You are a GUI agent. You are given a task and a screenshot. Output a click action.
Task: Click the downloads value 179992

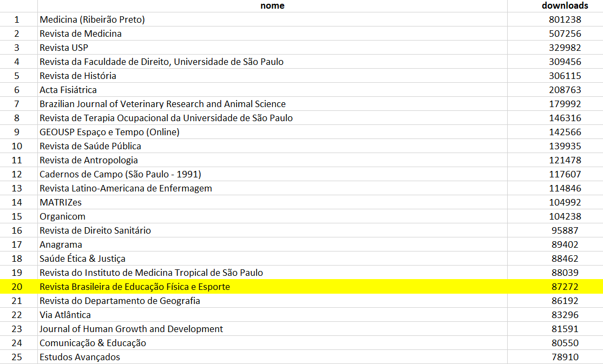tap(565, 104)
